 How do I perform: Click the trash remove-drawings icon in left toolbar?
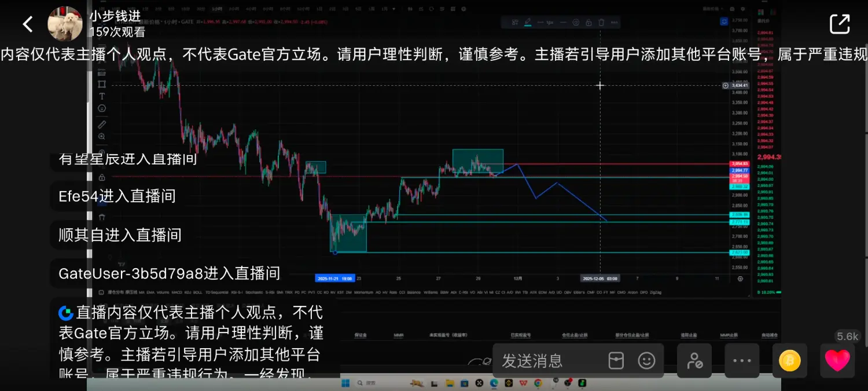pyautogui.click(x=102, y=217)
